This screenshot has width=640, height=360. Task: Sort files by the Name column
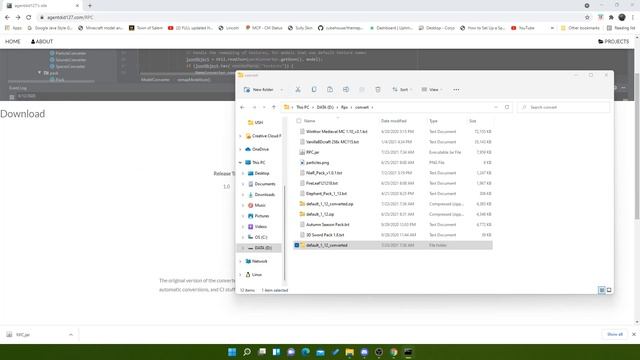[310, 121]
